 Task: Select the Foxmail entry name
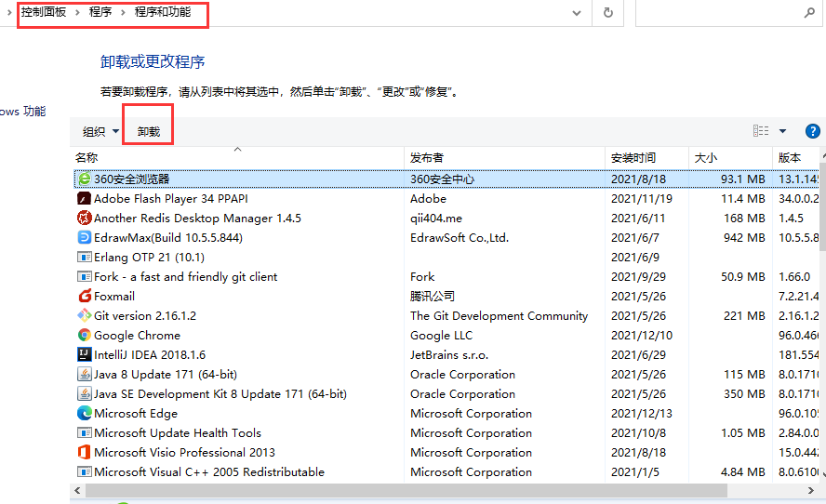(x=114, y=296)
